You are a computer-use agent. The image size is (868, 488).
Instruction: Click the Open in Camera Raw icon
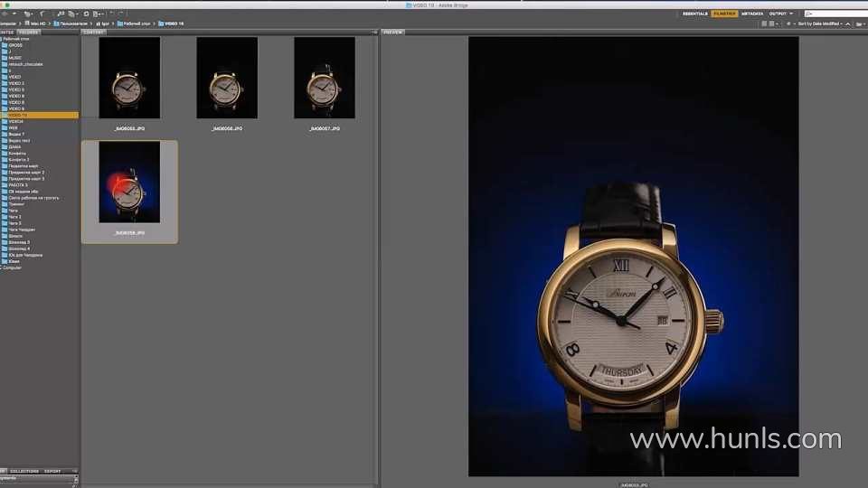click(x=87, y=14)
